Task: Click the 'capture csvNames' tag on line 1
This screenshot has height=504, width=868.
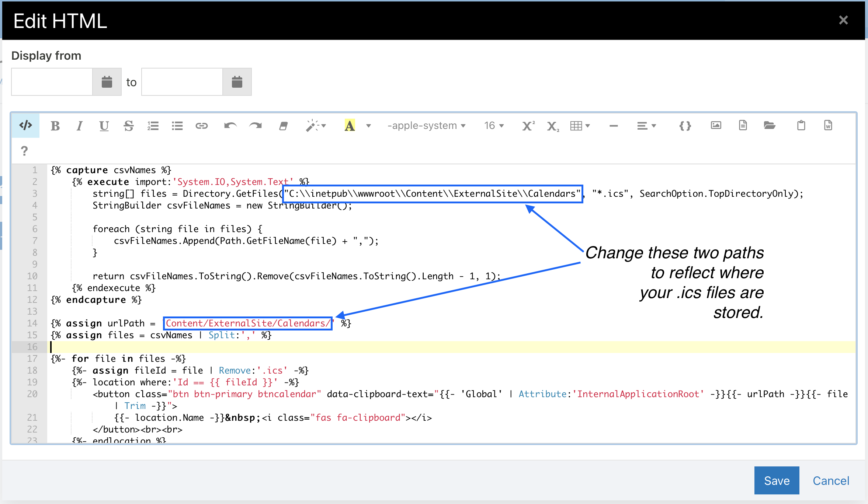Action: (111, 170)
